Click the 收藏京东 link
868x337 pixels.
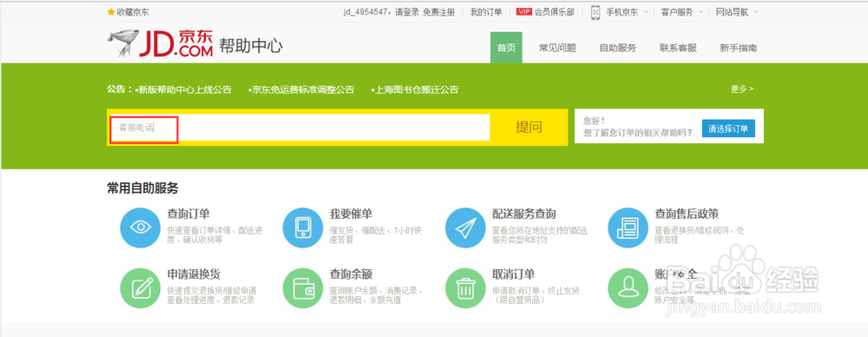(x=132, y=12)
